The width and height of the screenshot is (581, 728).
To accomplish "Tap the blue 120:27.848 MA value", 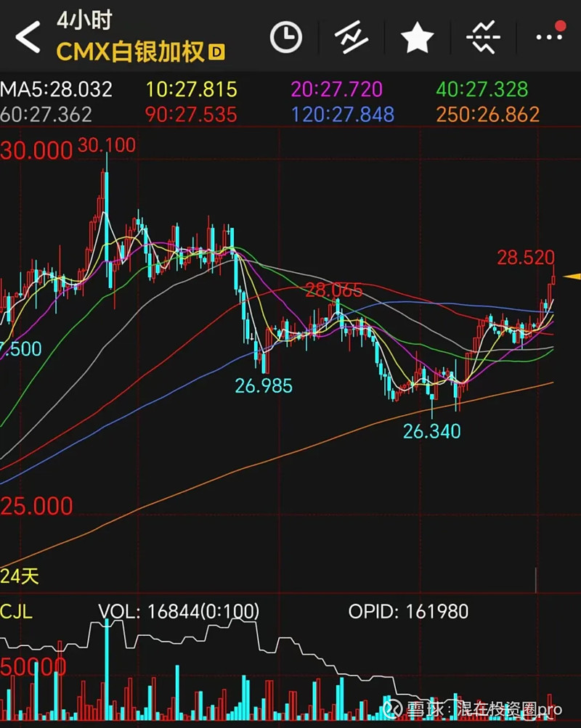I will [x=343, y=115].
